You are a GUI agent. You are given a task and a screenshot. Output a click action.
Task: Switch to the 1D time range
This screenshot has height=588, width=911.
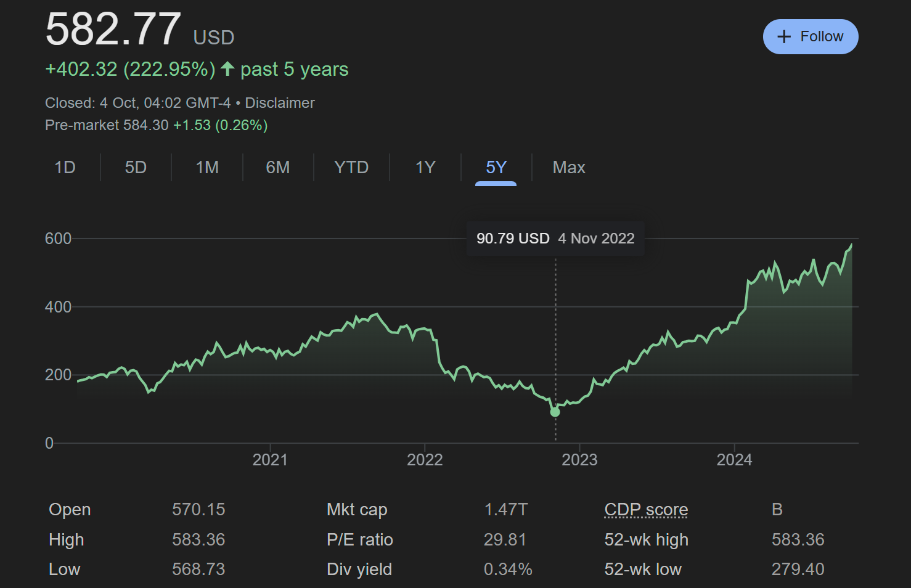pos(65,168)
